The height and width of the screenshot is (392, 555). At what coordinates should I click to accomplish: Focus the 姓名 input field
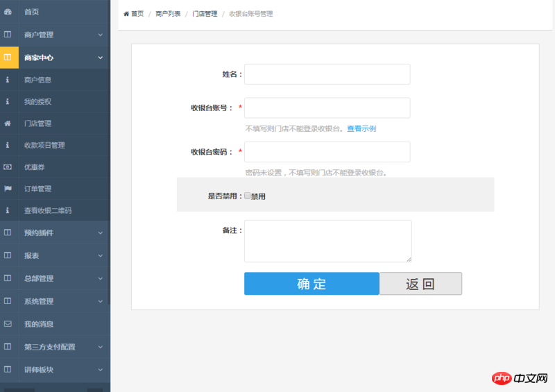327,74
